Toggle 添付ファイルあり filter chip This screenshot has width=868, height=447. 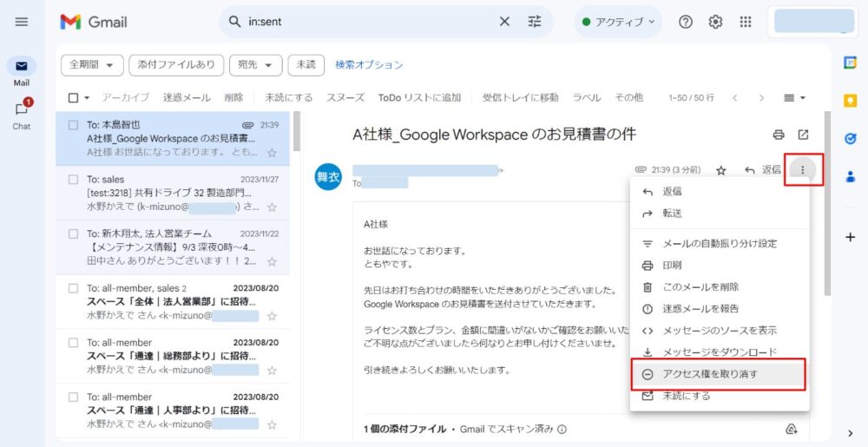tap(176, 65)
